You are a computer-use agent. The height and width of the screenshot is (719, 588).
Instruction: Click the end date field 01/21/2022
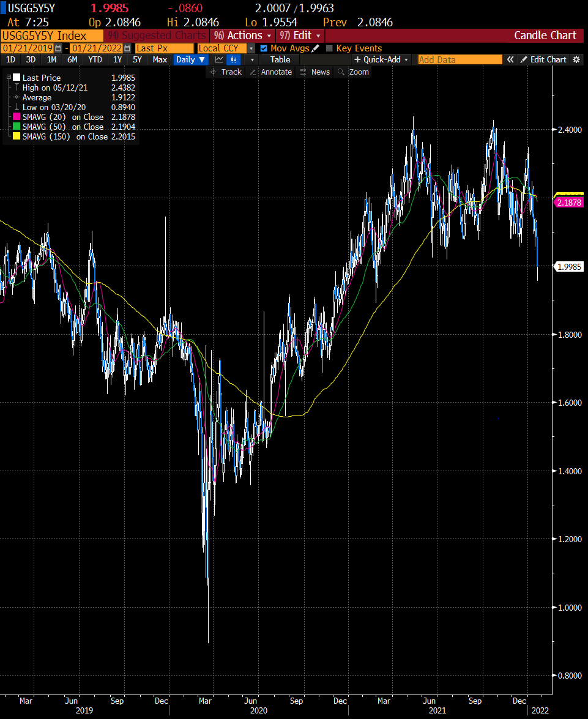[97, 48]
